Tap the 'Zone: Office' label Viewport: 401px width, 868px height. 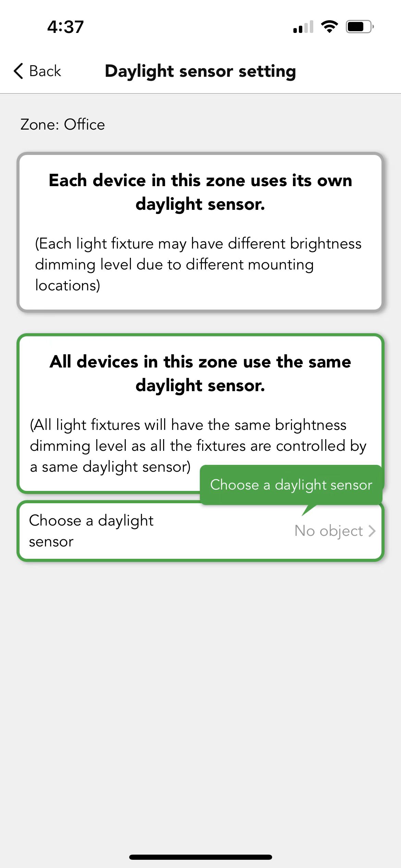point(63,124)
